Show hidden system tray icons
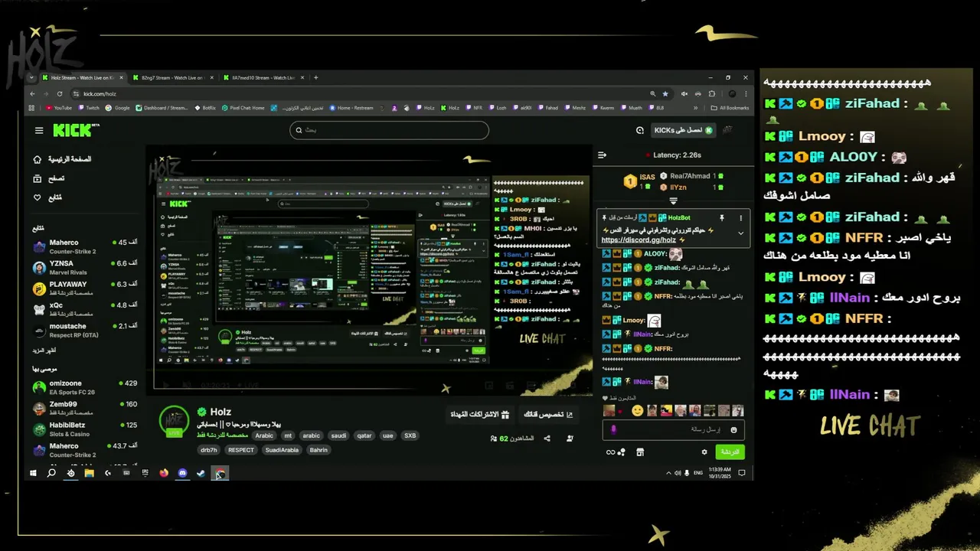 coord(667,474)
